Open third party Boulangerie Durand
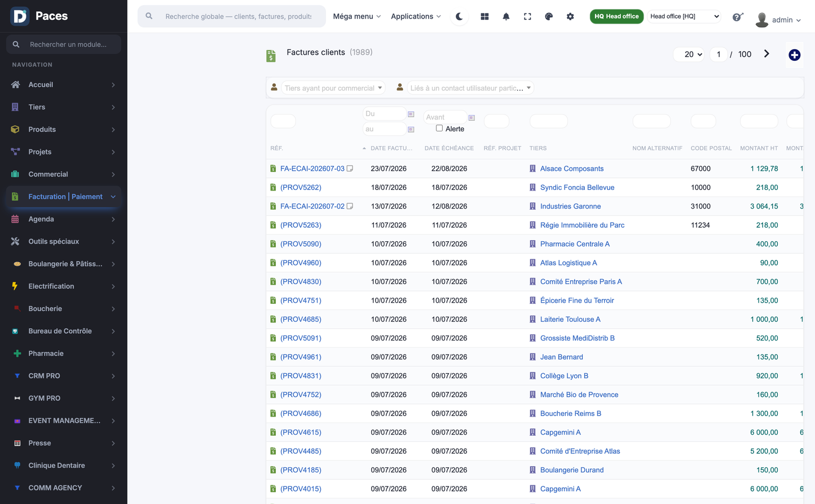 point(572,470)
